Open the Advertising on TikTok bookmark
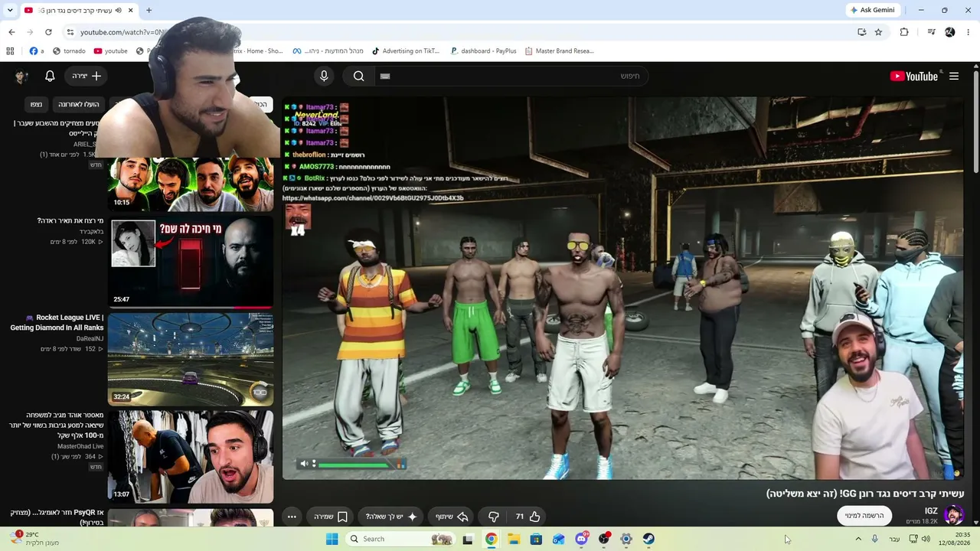Screen dimensions: 980x551 [x=406, y=51]
